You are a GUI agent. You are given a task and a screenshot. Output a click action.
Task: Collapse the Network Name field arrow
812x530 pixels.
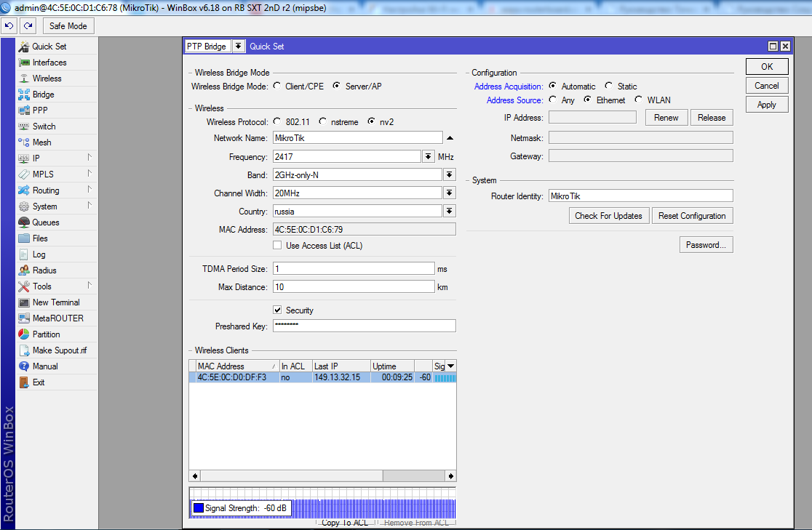tap(450, 138)
